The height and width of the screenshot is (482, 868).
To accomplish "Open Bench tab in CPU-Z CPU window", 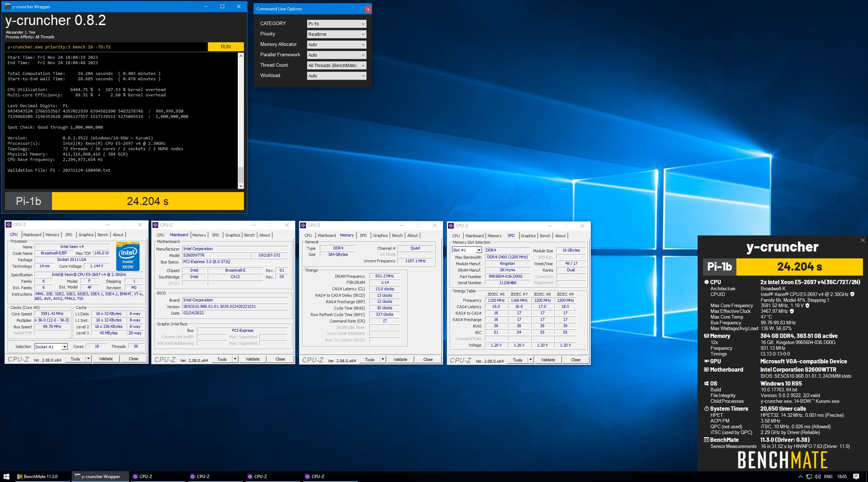I will tap(103, 235).
